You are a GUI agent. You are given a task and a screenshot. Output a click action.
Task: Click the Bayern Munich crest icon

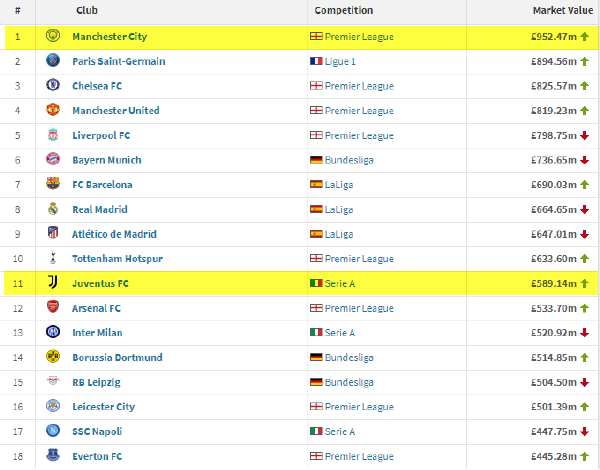pyautogui.click(x=53, y=159)
